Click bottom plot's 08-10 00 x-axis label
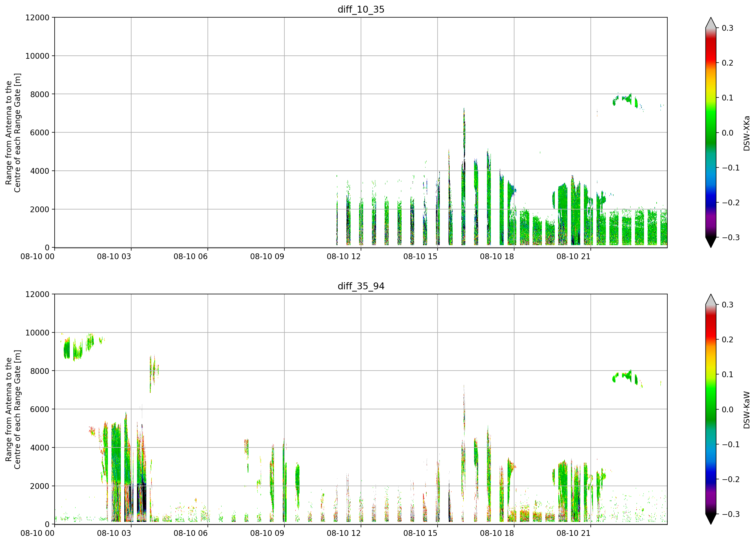756x543 pixels. [x=37, y=533]
